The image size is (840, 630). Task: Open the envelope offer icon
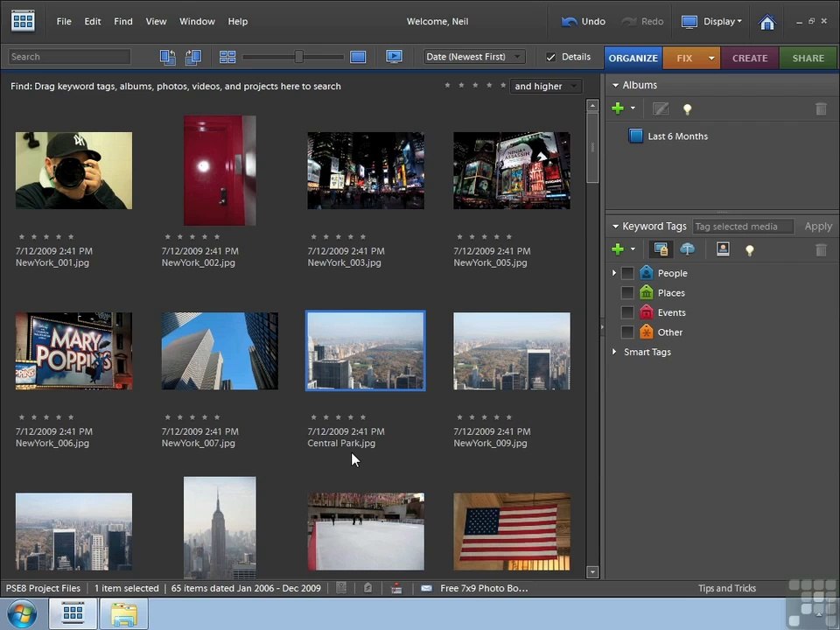pos(426,588)
